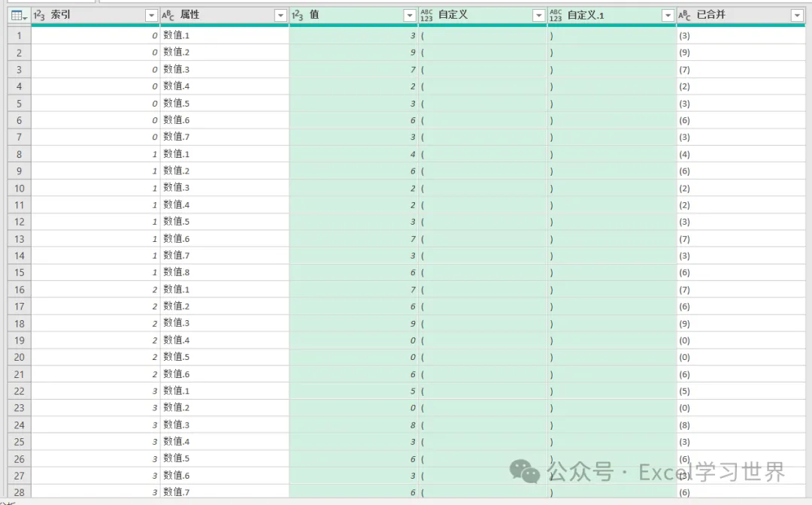812x505 pixels.
Task: Click 索引 cell 1 in row 10
Action: (x=95, y=189)
